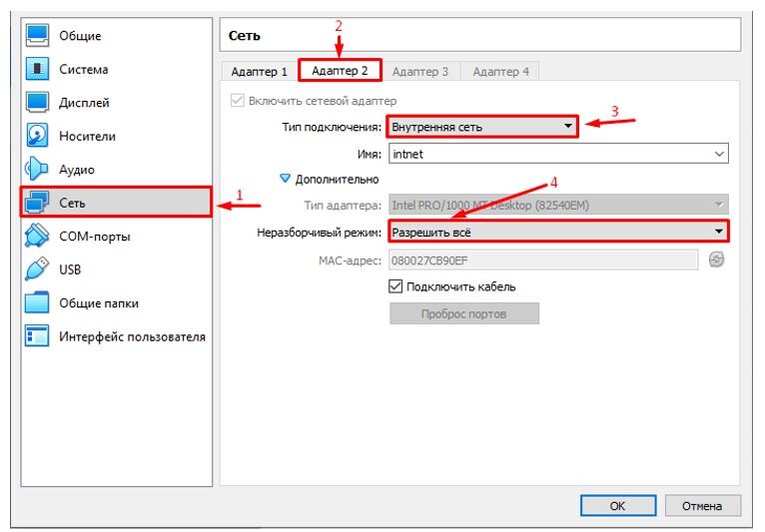This screenshot has width=765, height=532.
Task: Click the COM-порты connector icon
Action: [x=37, y=236]
